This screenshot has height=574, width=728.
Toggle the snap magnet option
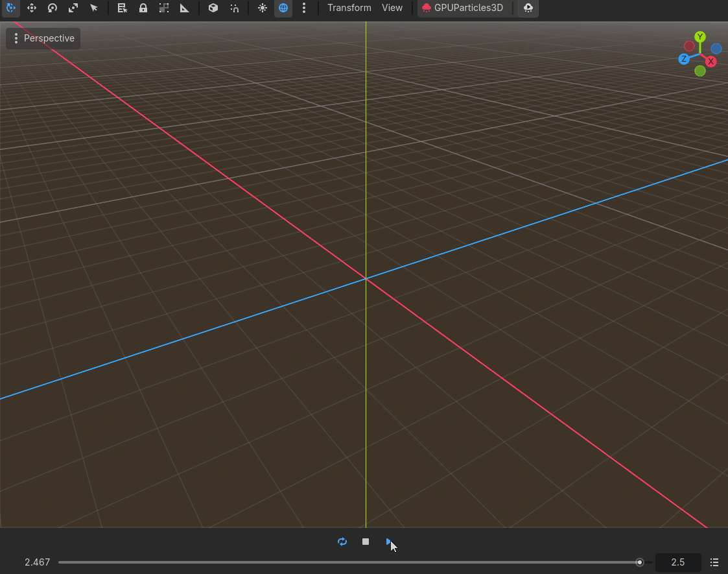235,8
